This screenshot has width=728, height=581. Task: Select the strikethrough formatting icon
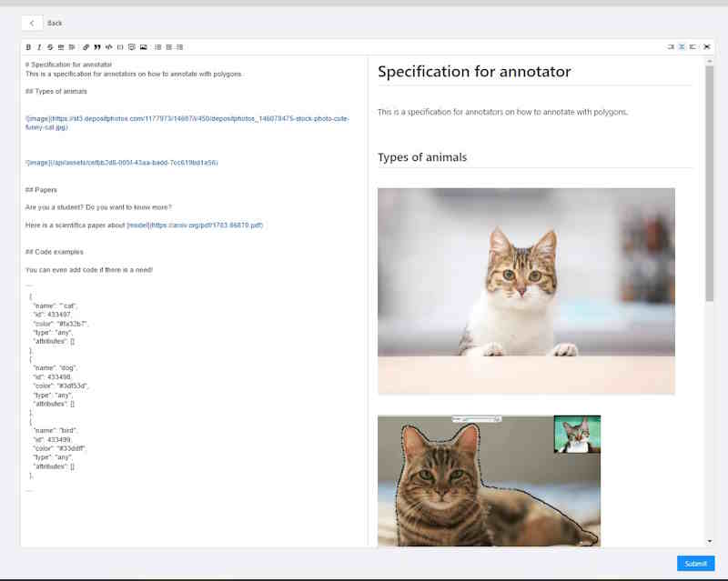pyautogui.click(x=51, y=46)
